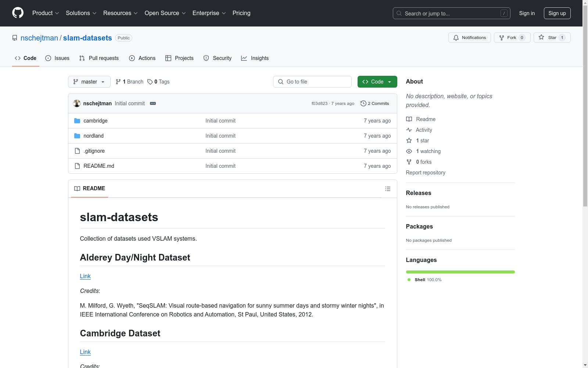Open the Releases heading link

[419, 193]
